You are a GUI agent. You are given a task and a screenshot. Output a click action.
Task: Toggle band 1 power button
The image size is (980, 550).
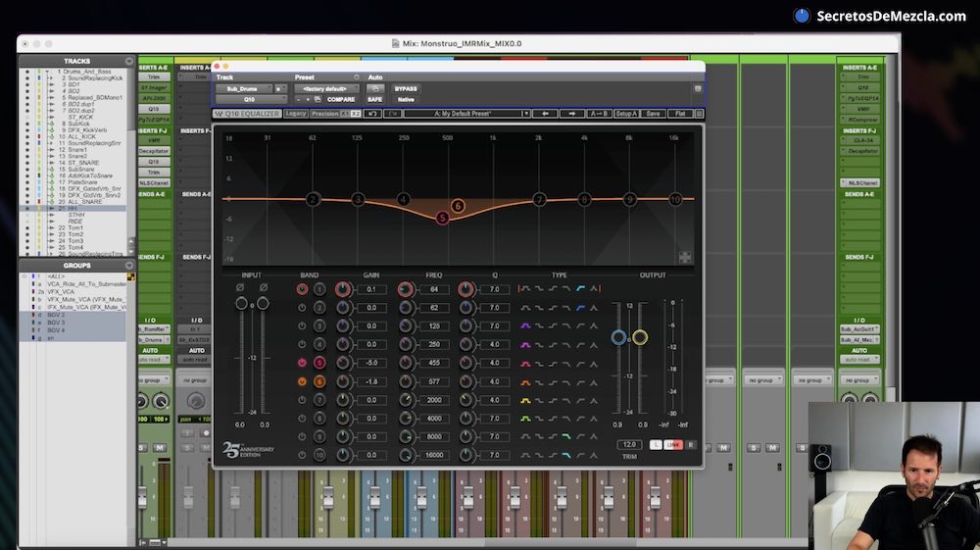[x=302, y=289]
